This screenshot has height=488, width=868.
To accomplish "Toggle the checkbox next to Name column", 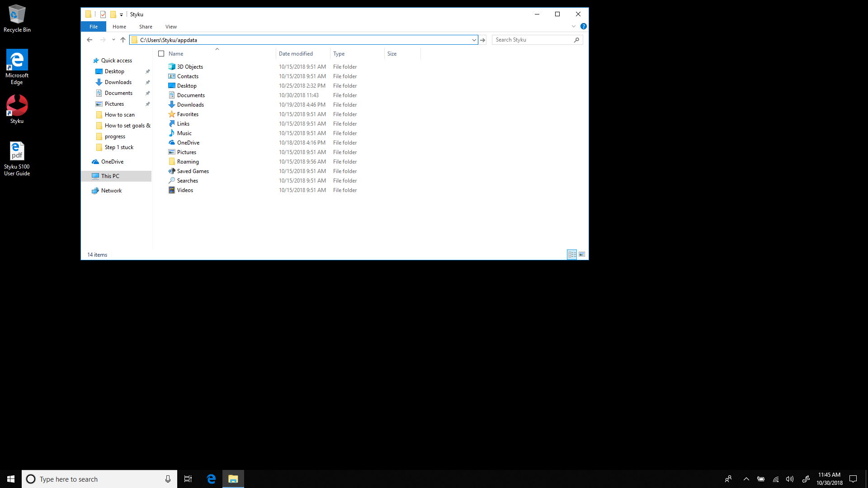I will pos(161,54).
